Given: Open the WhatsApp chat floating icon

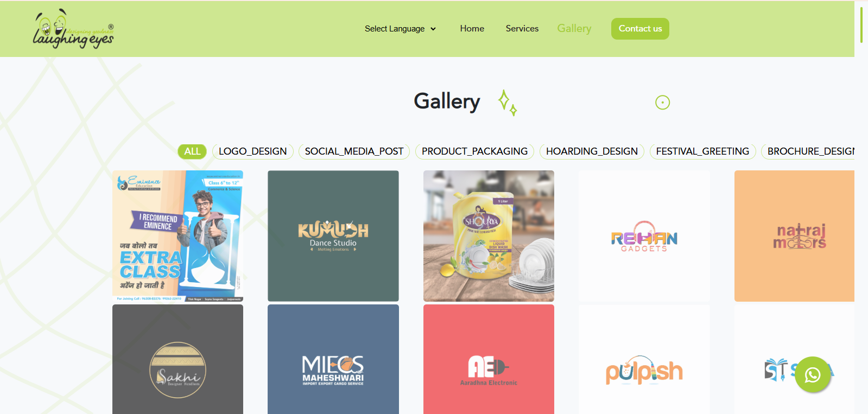Looking at the screenshot, I should click(813, 374).
